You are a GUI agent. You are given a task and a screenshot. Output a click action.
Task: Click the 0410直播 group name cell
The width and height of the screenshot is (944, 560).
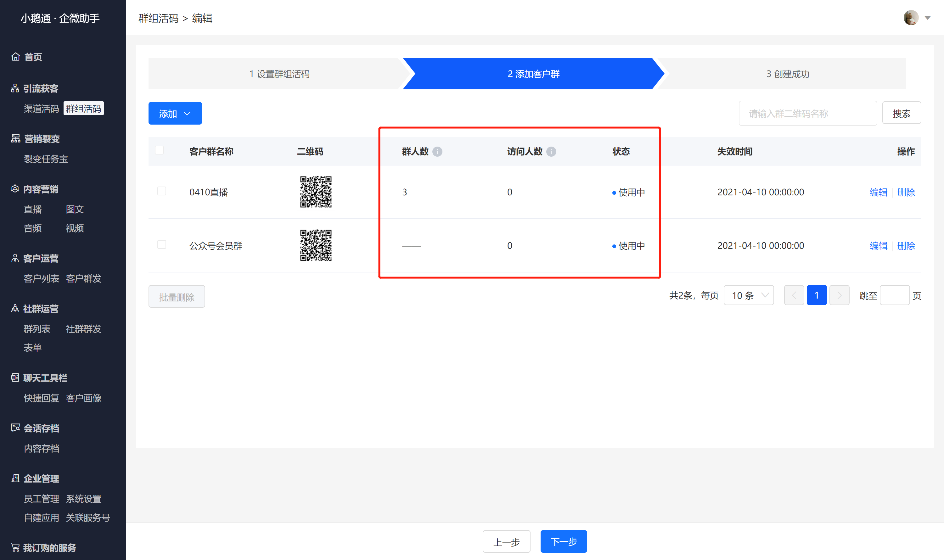pos(208,192)
